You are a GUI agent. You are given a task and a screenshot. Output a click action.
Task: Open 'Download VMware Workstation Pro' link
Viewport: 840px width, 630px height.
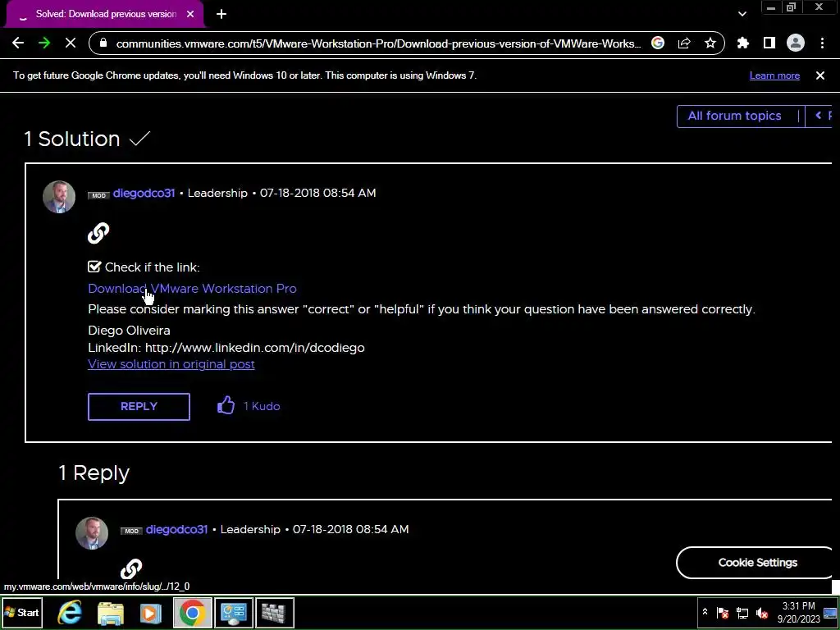(192, 289)
